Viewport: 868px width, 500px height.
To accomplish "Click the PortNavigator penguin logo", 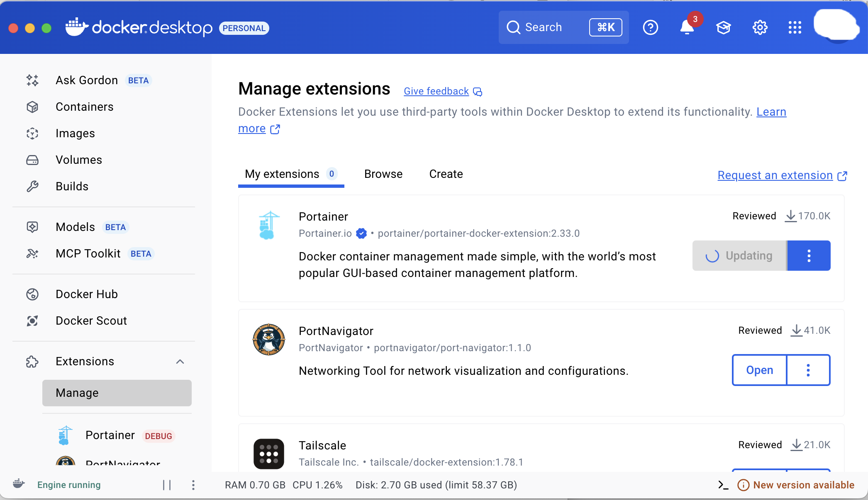I will pyautogui.click(x=269, y=340).
